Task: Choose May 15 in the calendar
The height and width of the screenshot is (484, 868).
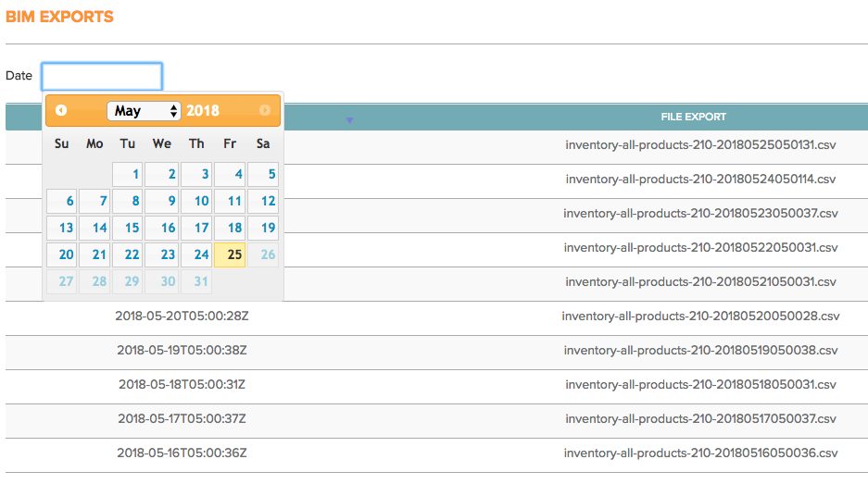Action: 129,228
